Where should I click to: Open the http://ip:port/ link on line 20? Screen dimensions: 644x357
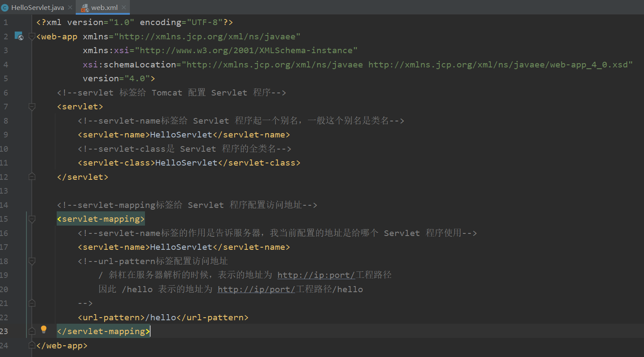tap(256, 289)
